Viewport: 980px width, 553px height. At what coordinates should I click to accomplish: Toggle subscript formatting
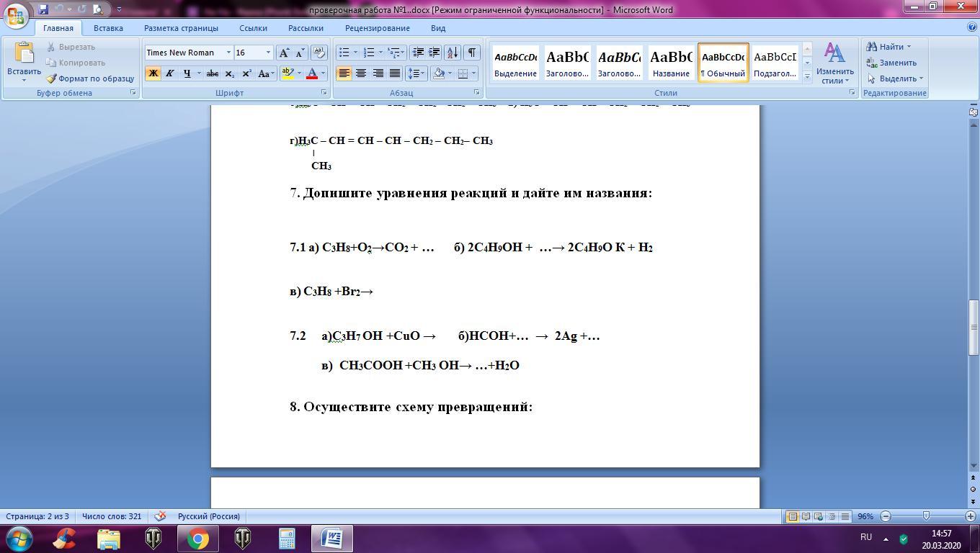(229, 73)
